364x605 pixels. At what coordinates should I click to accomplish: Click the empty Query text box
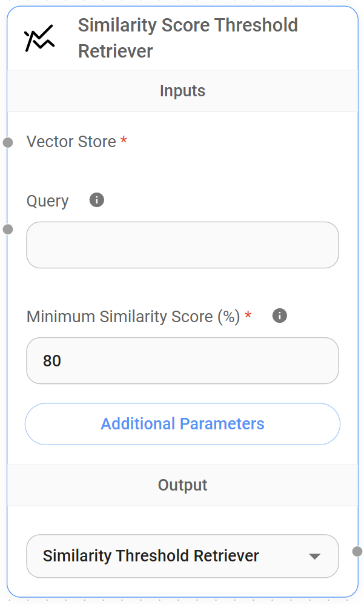coord(182,245)
